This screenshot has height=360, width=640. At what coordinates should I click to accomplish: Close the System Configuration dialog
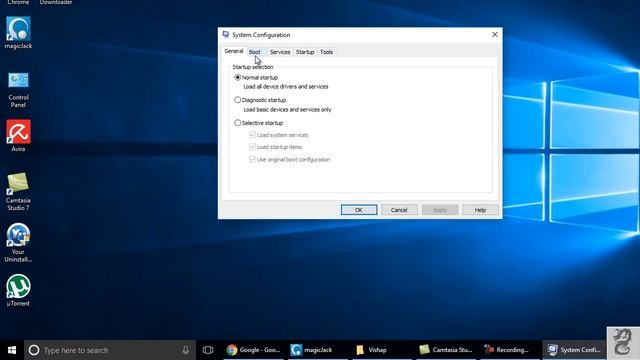click(x=495, y=35)
